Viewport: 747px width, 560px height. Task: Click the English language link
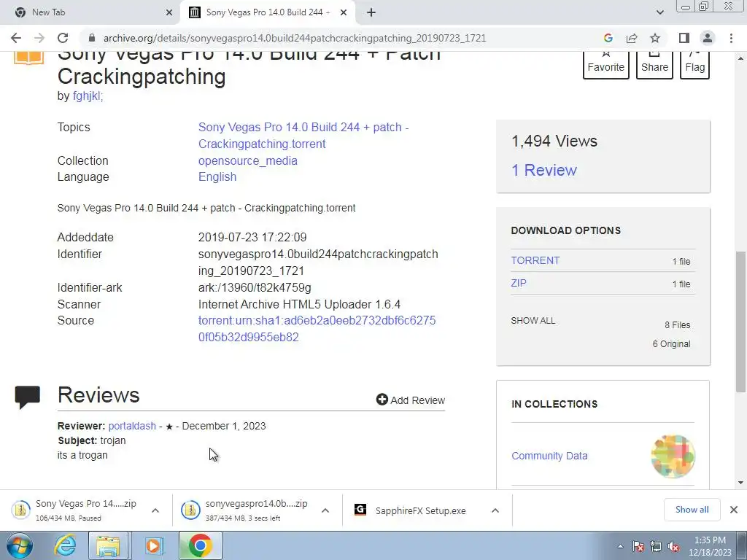coord(217,176)
